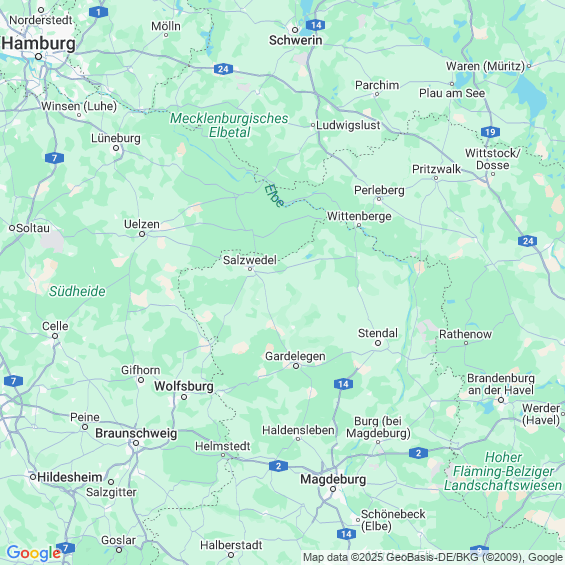The image size is (565, 565).
Task: Click the Hamburg city marker
Action: click(x=39, y=57)
